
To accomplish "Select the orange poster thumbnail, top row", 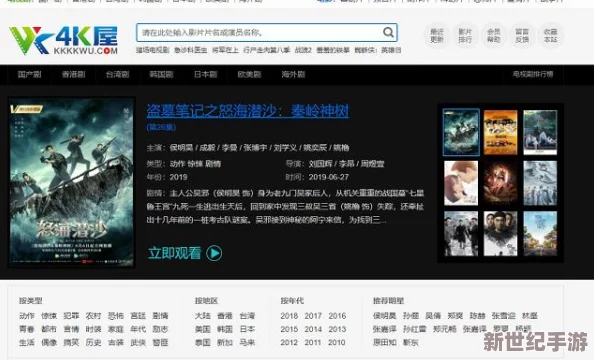I will pos(500,132).
